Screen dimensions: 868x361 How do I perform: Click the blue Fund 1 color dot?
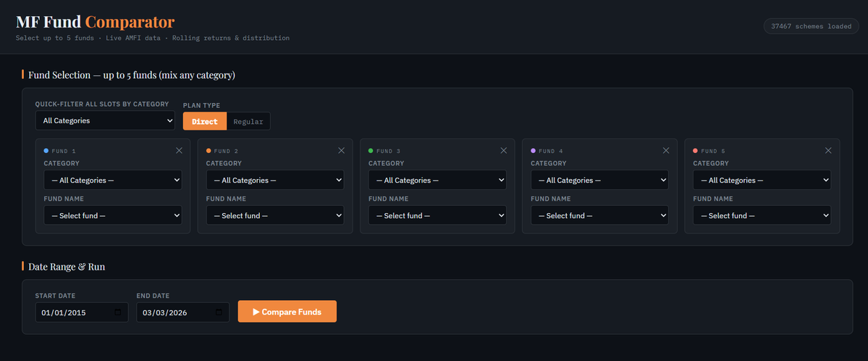(46, 150)
